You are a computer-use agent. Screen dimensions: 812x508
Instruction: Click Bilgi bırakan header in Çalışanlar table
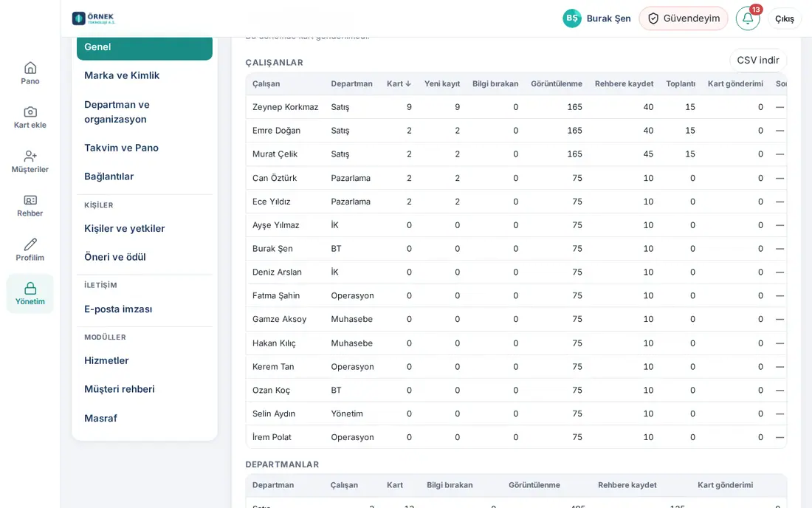(495, 84)
